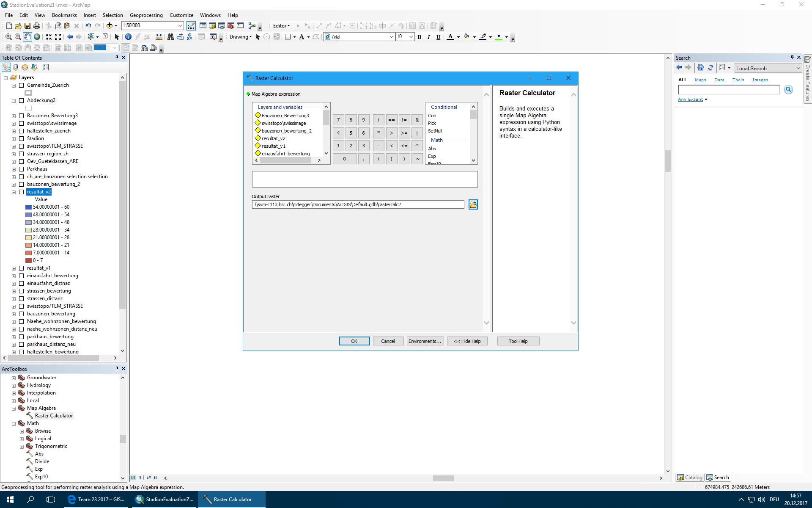
Task: Click the Find binoculars icon
Action: [x=170, y=37]
